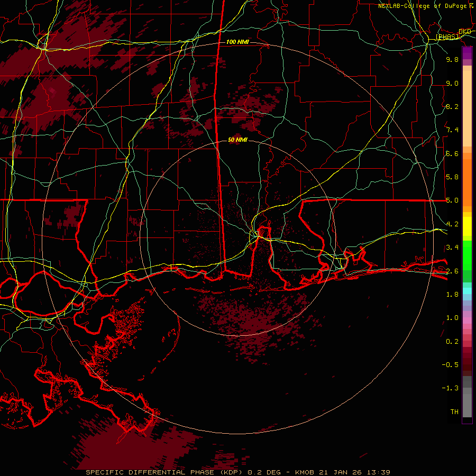Click the 5.8 value on the color scale

pyautogui.click(x=452, y=177)
